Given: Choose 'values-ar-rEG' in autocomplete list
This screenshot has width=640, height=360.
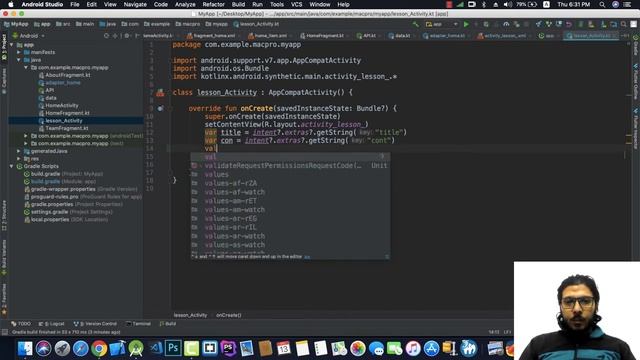Looking at the screenshot, I should tap(290, 218).
